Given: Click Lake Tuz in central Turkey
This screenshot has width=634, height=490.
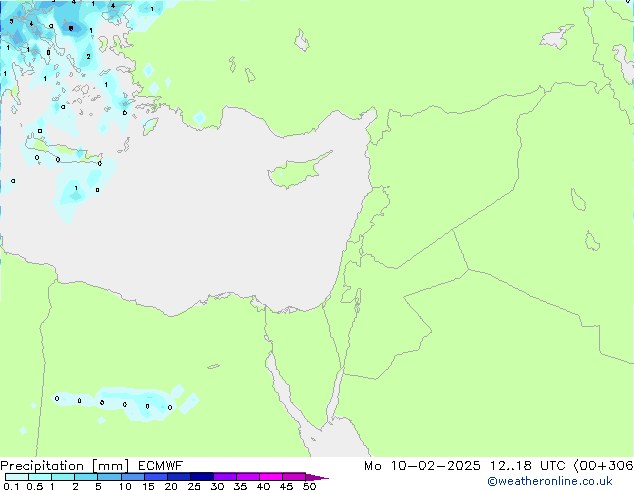Looking at the screenshot, I should [302, 40].
